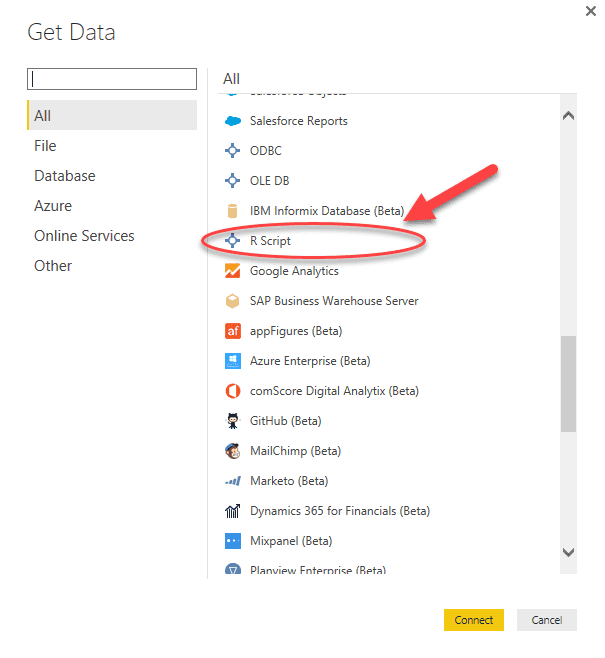Click the scroll up arrow of the list

pos(568,115)
